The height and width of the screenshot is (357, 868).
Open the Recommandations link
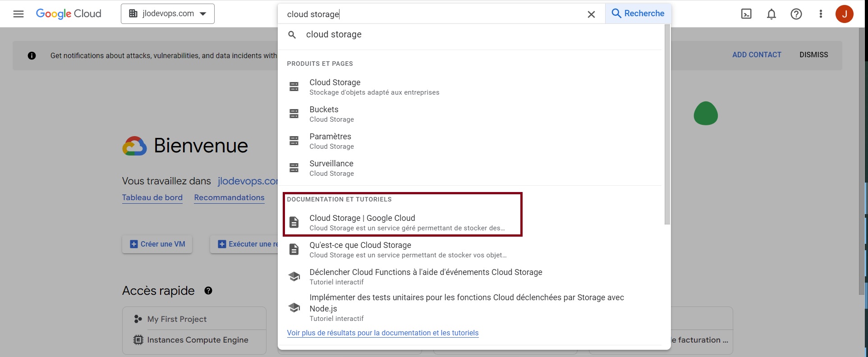click(229, 197)
